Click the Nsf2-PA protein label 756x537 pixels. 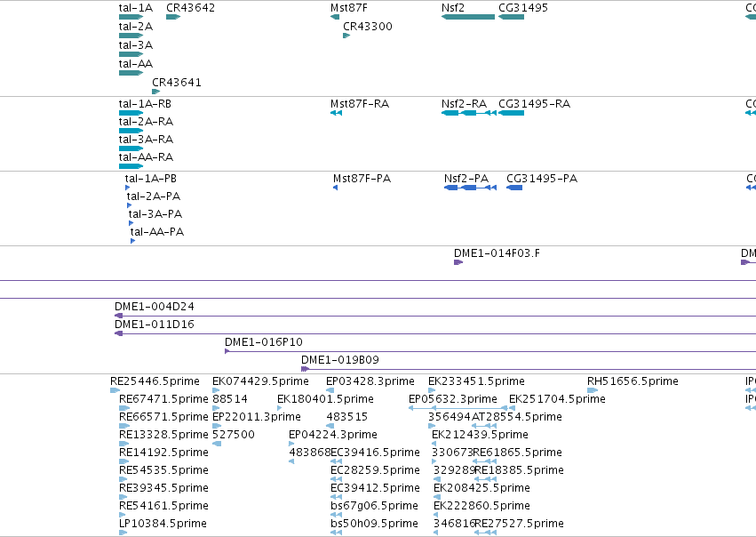click(x=466, y=179)
